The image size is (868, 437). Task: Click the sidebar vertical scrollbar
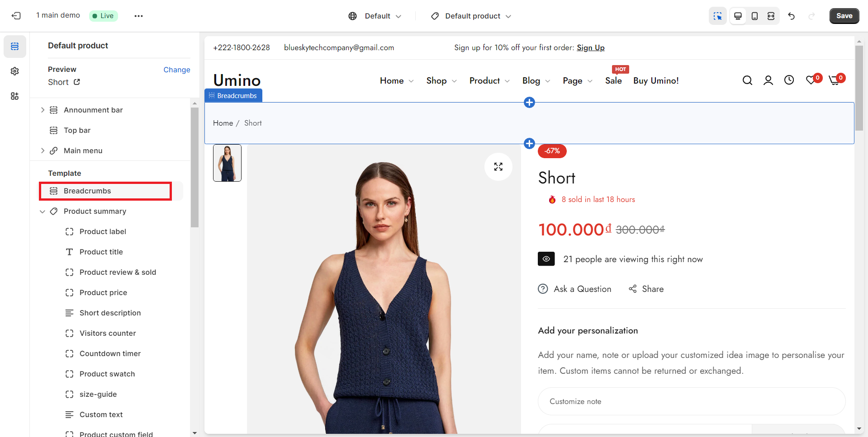coord(194,167)
